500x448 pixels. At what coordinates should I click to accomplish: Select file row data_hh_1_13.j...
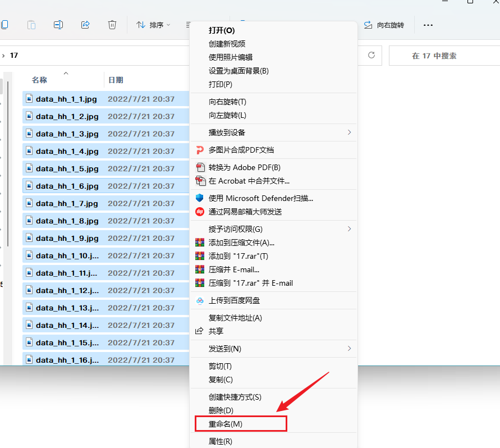(x=106, y=308)
